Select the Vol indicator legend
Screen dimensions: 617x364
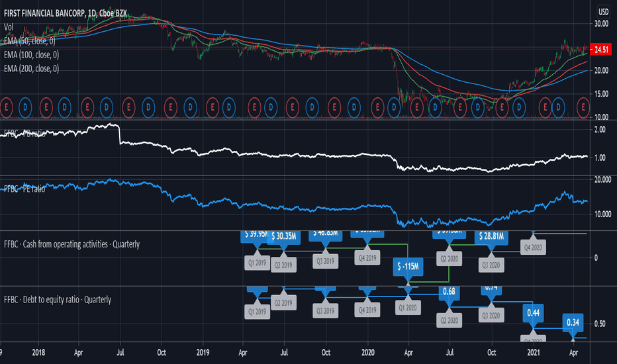tap(9, 27)
